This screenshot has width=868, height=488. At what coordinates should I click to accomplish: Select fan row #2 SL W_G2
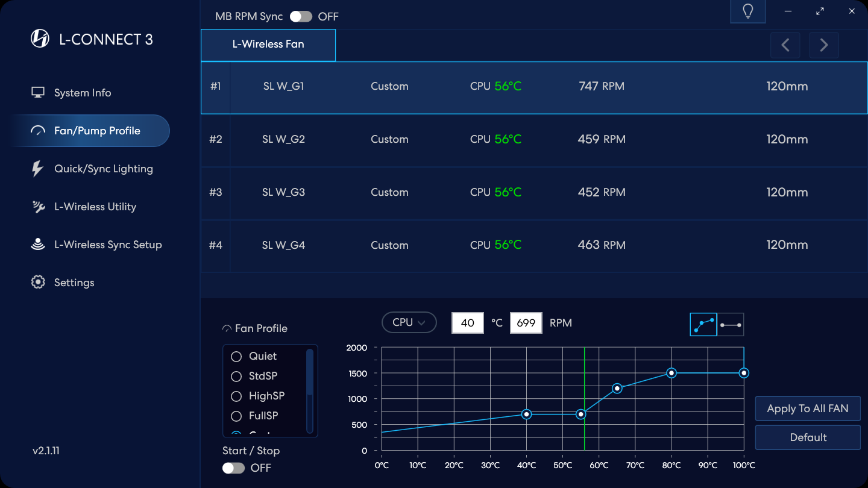coord(534,139)
